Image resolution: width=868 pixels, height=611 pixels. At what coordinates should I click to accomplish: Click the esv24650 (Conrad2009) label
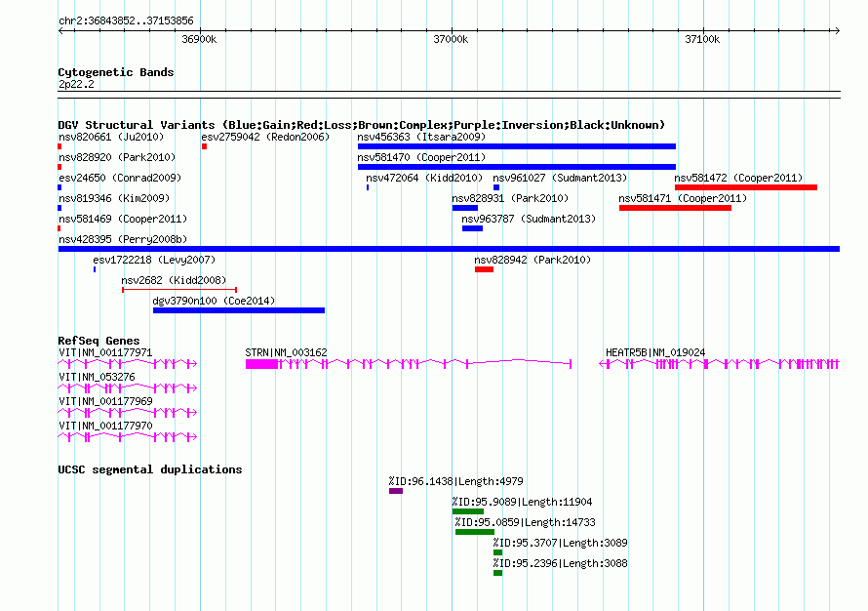[120, 178]
